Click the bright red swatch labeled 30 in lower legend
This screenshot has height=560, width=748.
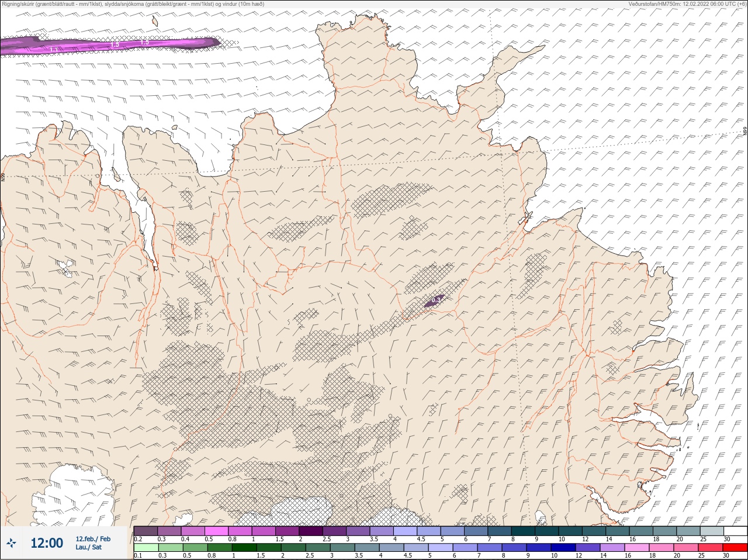point(735,548)
